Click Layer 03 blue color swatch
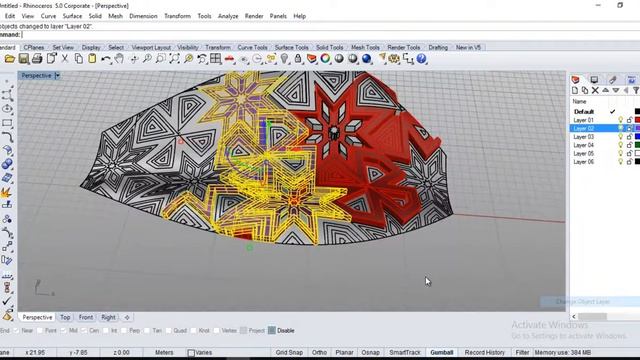640x360 pixels. coord(637,137)
